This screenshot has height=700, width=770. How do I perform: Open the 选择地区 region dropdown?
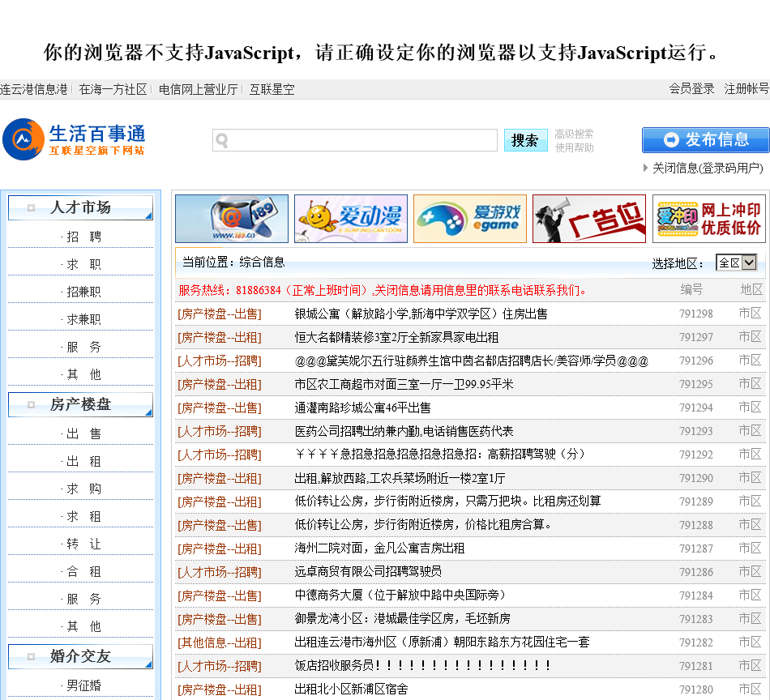(x=737, y=262)
